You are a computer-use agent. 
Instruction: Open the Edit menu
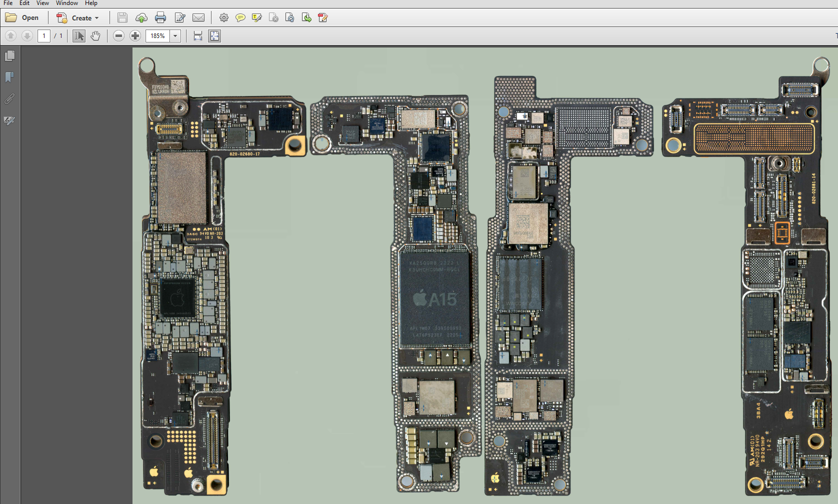[x=24, y=3]
